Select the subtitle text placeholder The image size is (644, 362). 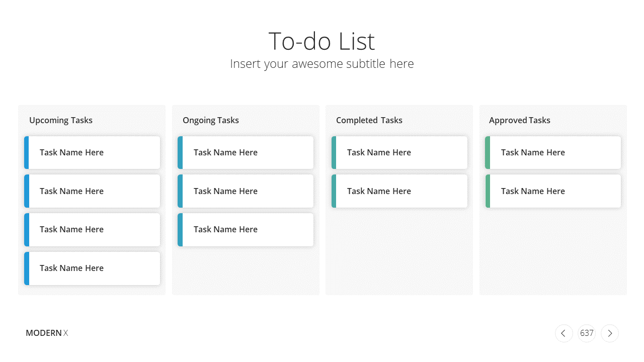point(322,64)
